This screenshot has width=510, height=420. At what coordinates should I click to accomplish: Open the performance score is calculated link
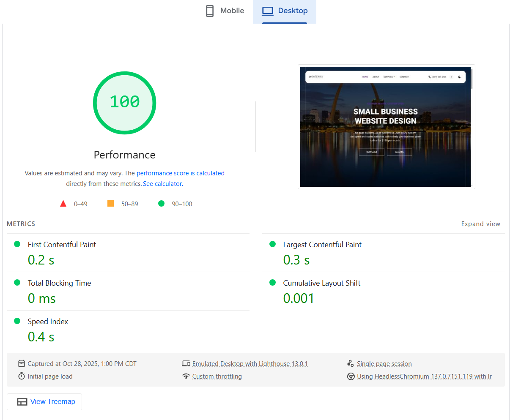point(181,173)
